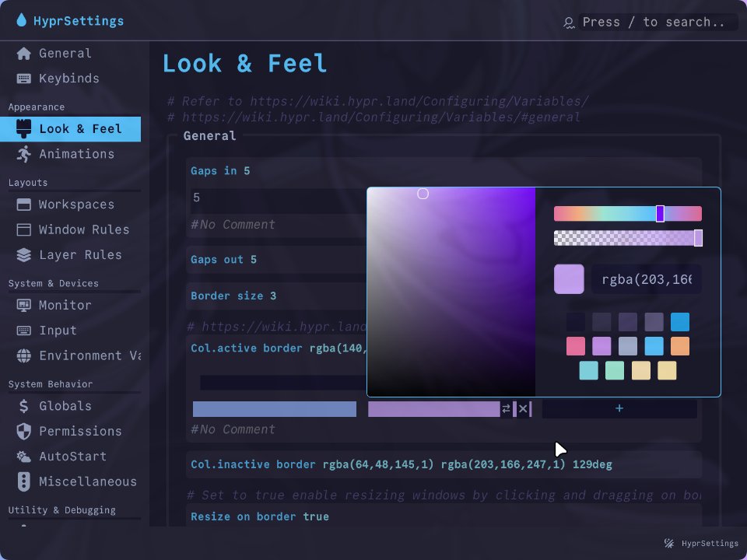Click the Monitor icon in the sidebar

(x=24, y=306)
